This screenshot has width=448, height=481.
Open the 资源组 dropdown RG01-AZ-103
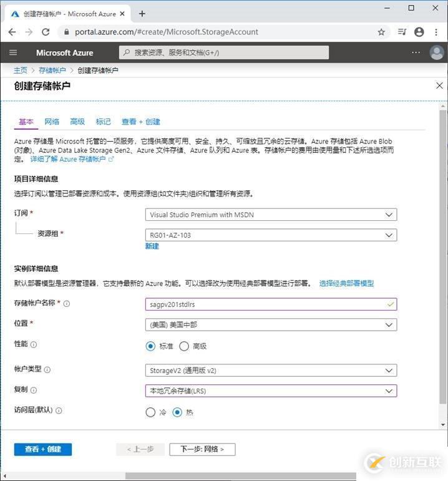pyautogui.click(x=271, y=235)
